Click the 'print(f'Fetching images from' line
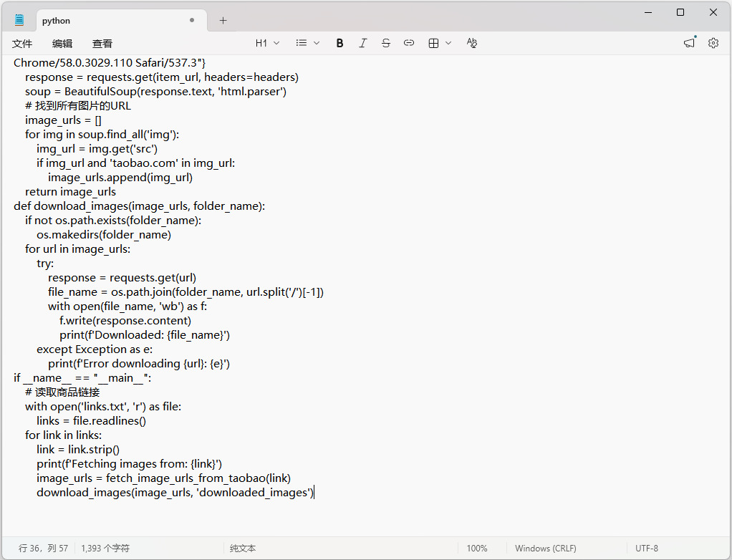The image size is (732, 560). (x=130, y=464)
